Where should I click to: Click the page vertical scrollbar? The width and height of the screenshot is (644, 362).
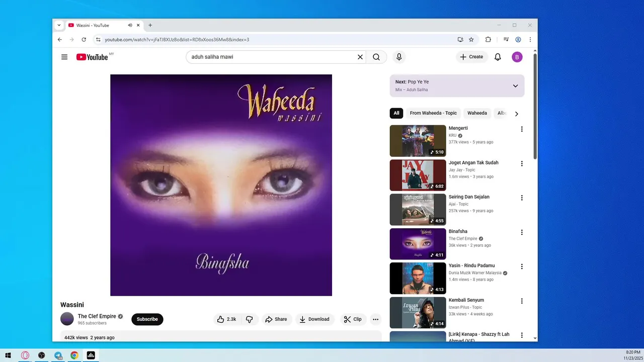click(535, 106)
